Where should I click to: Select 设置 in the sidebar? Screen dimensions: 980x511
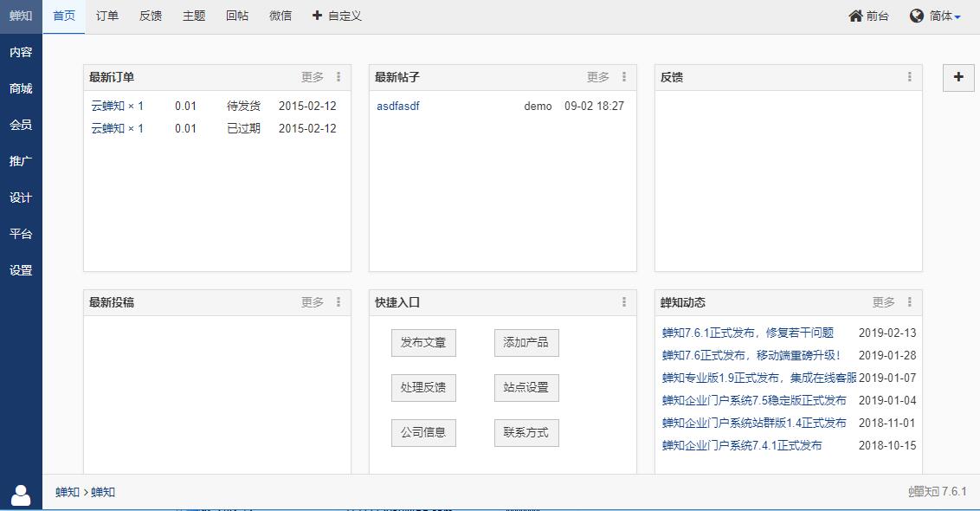(21, 270)
